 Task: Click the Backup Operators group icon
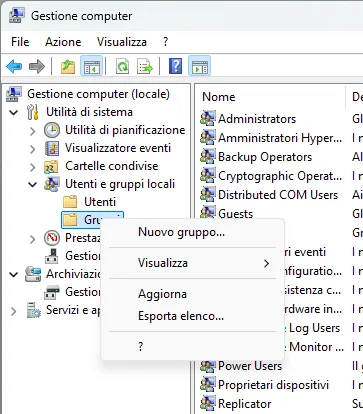click(207, 157)
